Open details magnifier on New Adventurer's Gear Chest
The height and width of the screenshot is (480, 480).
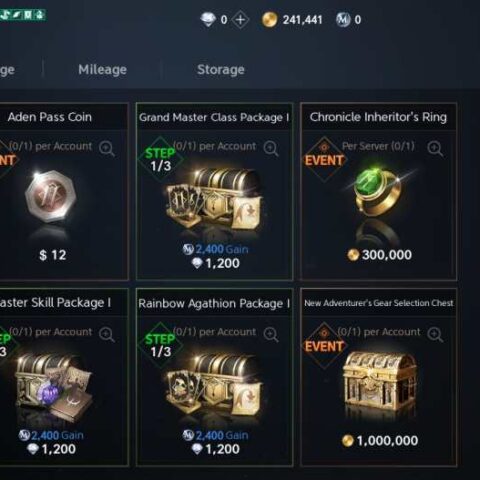tap(435, 334)
